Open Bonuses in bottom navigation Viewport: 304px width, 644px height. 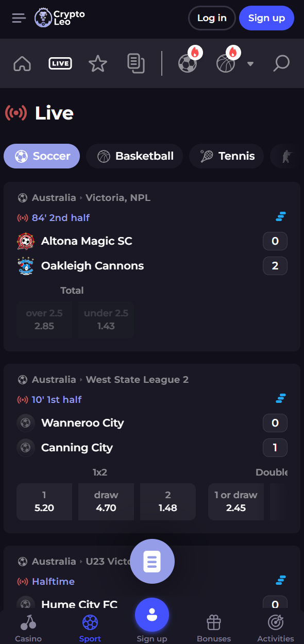(214, 629)
